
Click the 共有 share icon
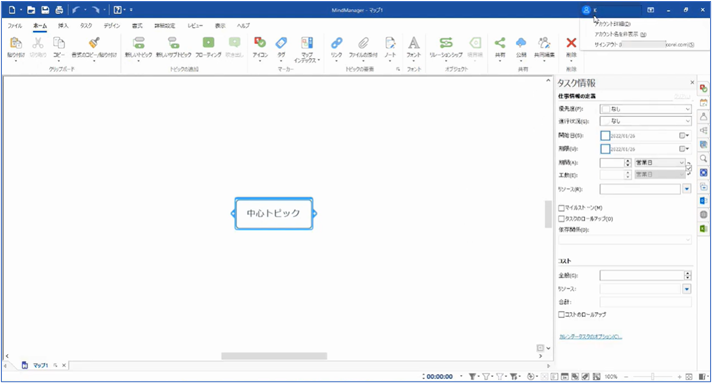click(500, 43)
